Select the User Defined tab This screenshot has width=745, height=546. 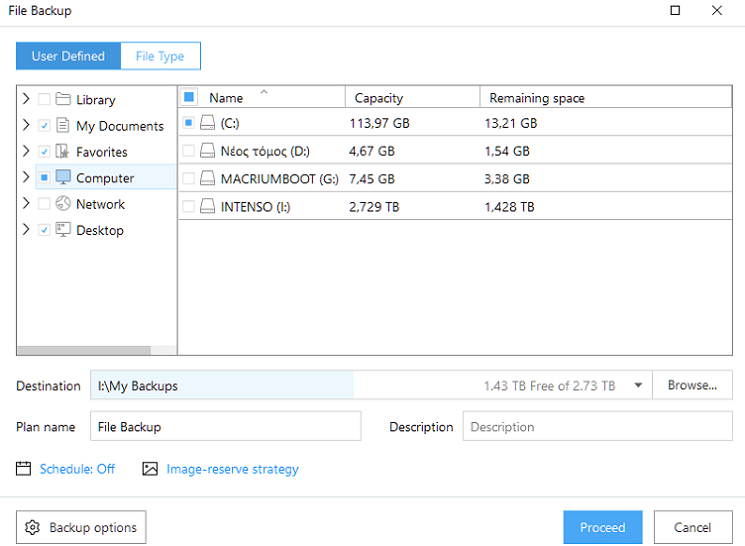68,56
